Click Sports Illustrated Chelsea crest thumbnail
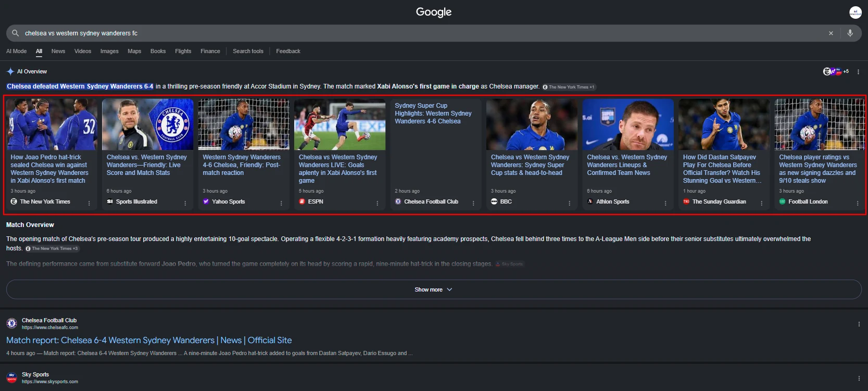The width and height of the screenshot is (868, 391). click(x=148, y=124)
